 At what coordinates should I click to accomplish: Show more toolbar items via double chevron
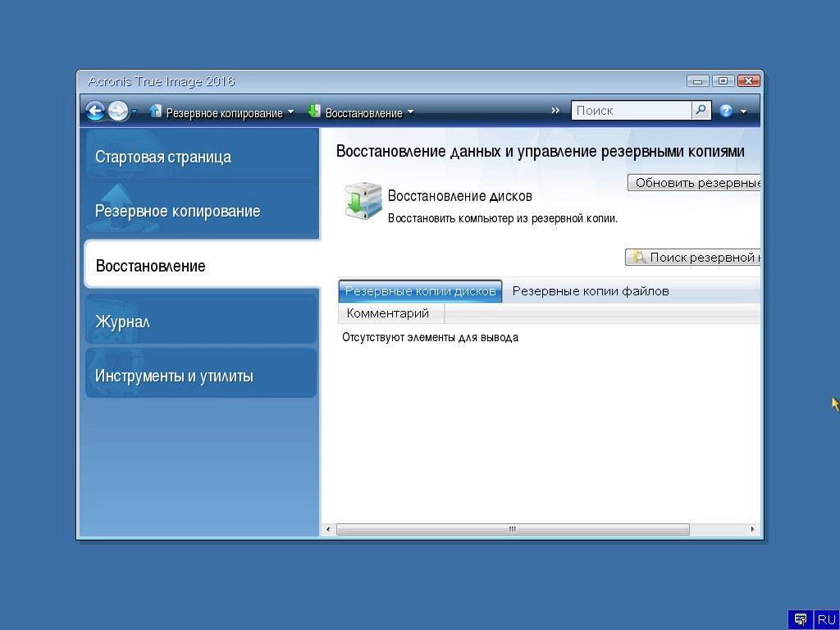click(555, 111)
